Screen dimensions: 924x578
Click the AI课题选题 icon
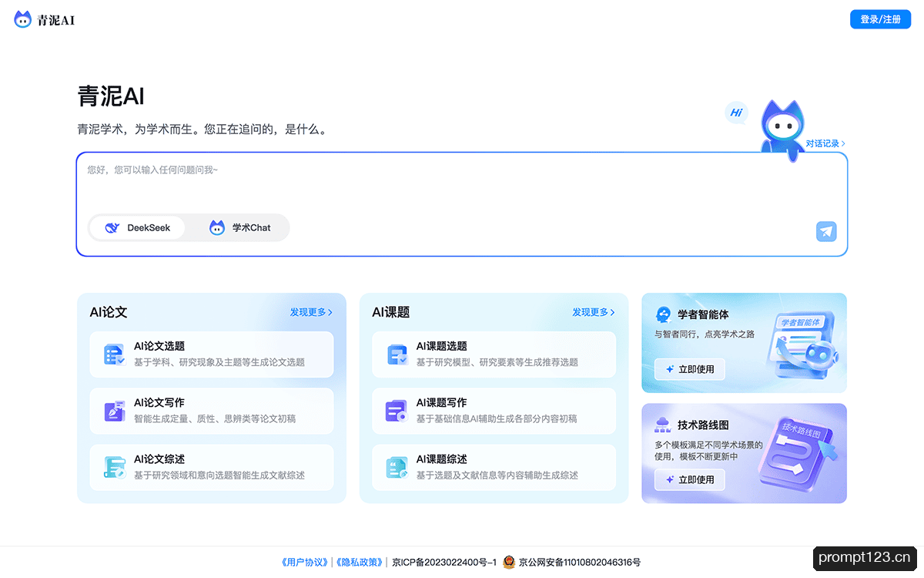click(397, 355)
